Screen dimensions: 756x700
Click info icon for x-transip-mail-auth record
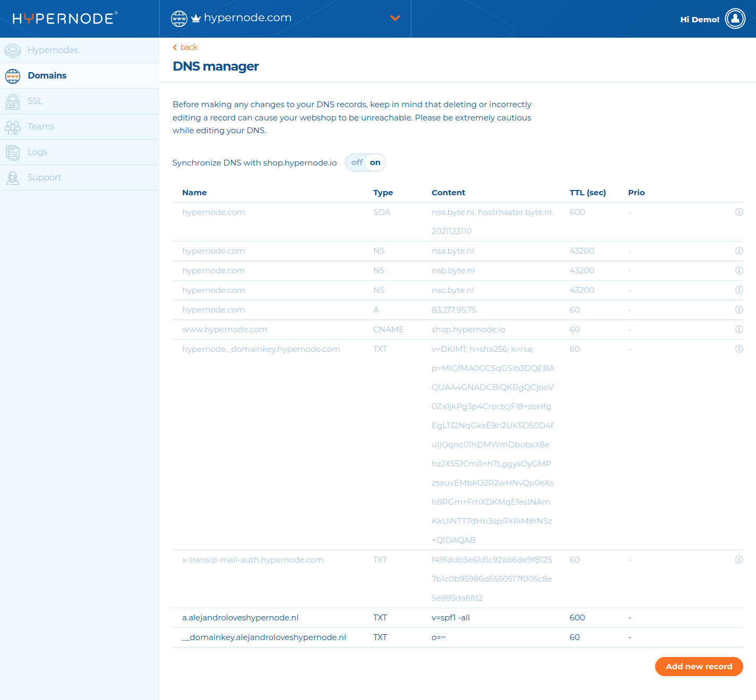point(739,560)
